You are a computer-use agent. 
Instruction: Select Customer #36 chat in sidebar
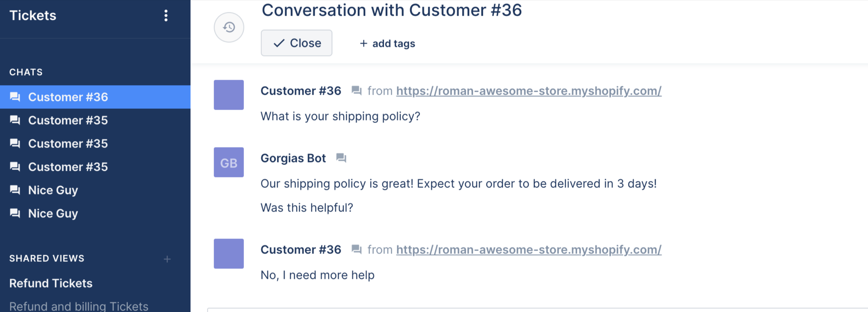tap(95, 97)
